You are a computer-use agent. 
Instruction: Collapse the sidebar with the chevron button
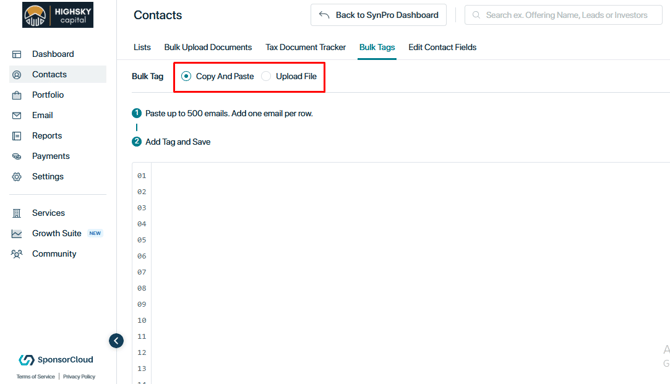pyautogui.click(x=116, y=341)
